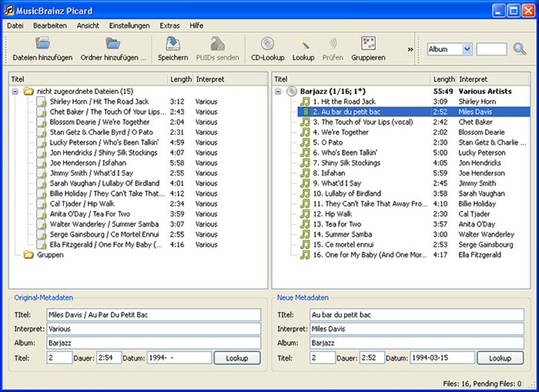The height and width of the screenshot is (392, 539).
Task: Click the Barjazz album disc icon
Action: pos(292,91)
